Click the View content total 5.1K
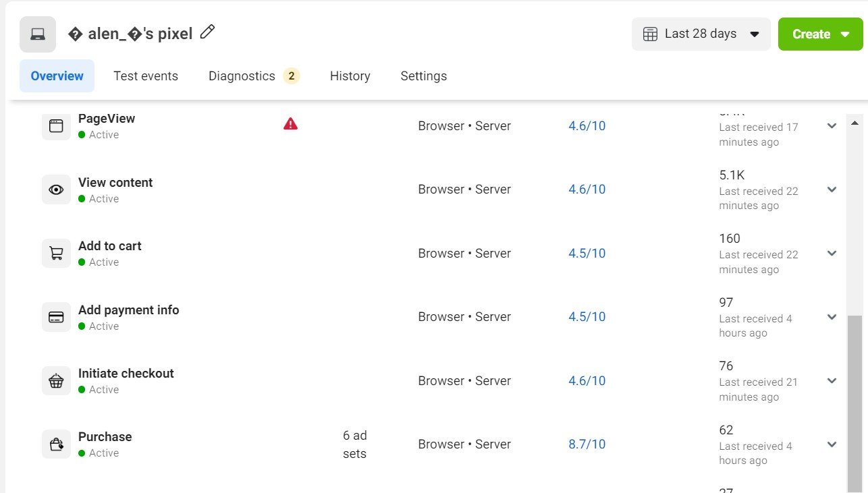The width and height of the screenshot is (868, 493). point(732,175)
